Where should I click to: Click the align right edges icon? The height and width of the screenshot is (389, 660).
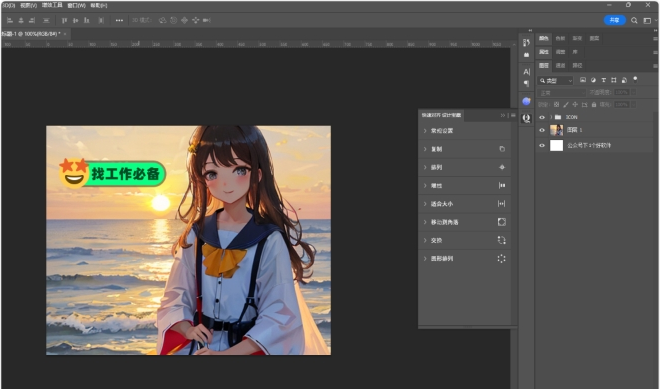coord(32,20)
